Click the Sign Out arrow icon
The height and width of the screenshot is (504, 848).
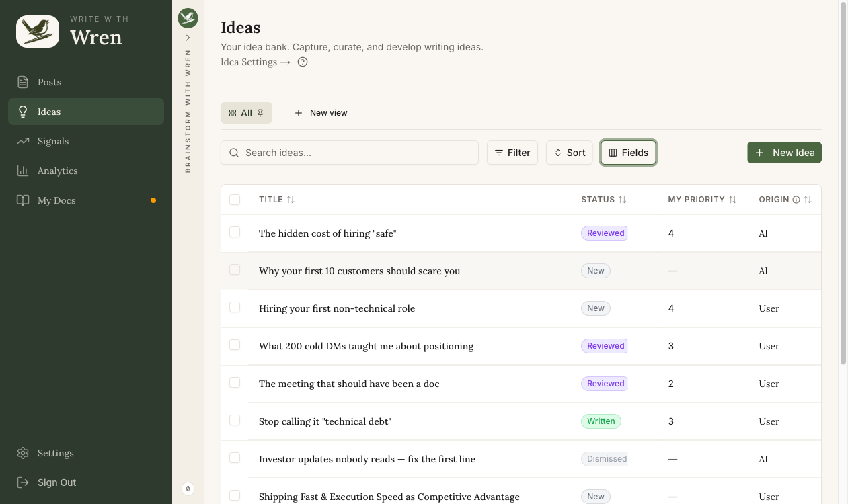coord(23,482)
